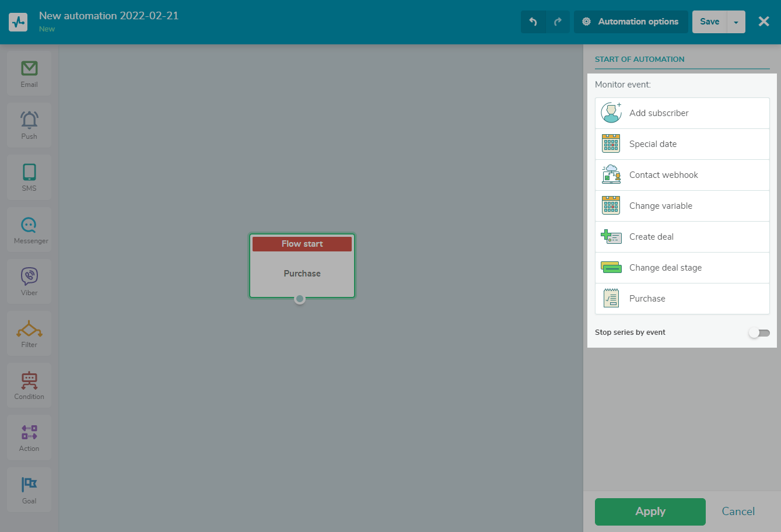
Task: Cancel the start of automation changes
Action: [738, 512]
